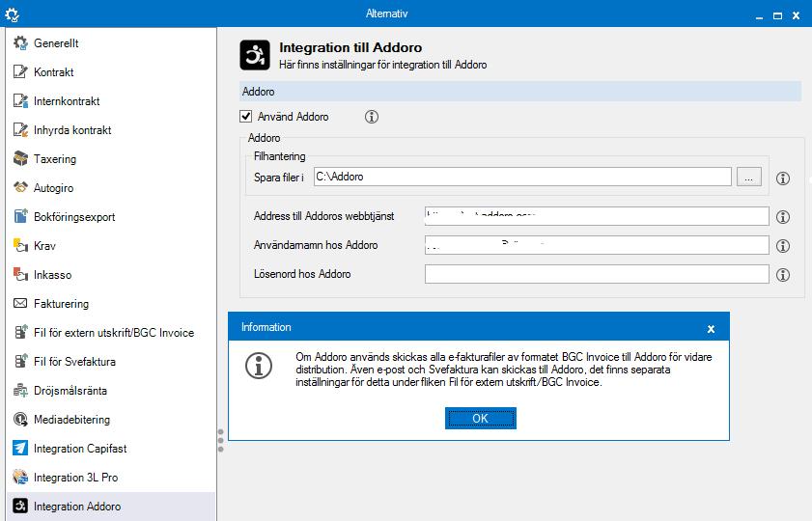Uncheck the Använd Addoro checkbox
The width and height of the screenshot is (812, 521).
click(246, 117)
